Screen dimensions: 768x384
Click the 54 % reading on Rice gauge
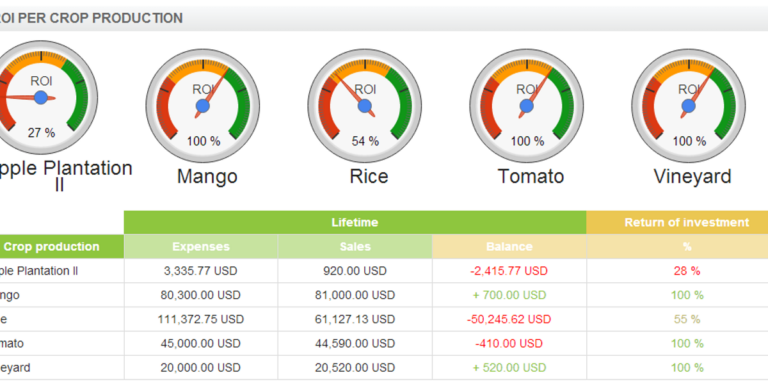point(365,142)
